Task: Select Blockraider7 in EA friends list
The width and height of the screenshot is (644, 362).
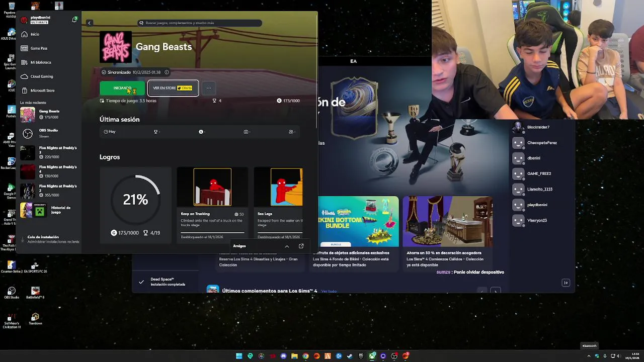Action: pyautogui.click(x=538, y=127)
